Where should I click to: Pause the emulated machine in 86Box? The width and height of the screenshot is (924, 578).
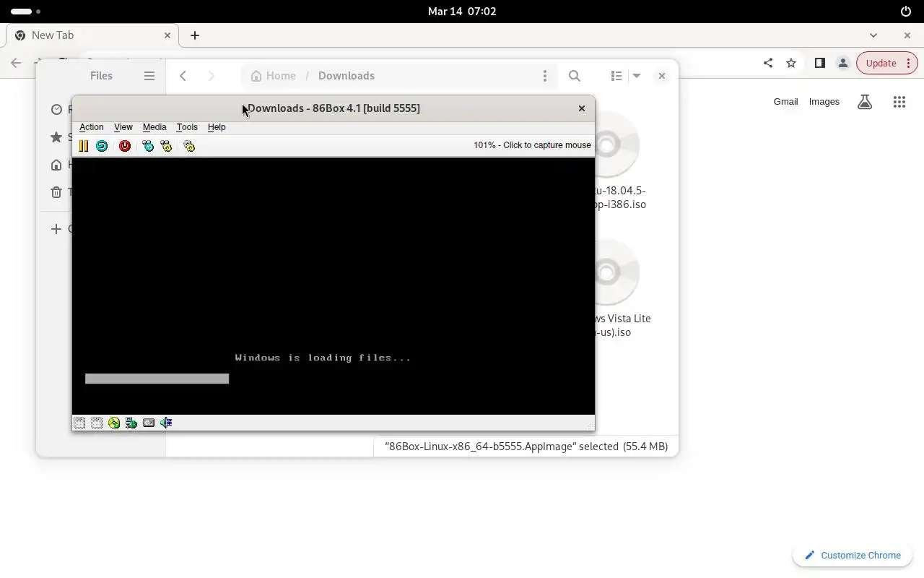pyautogui.click(x=84, y=146)
